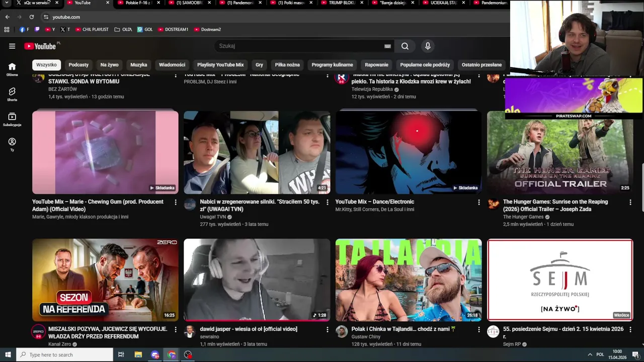Open Shorts from the sidebar
This screenshot has height=362, width=644.
point(12,94)
